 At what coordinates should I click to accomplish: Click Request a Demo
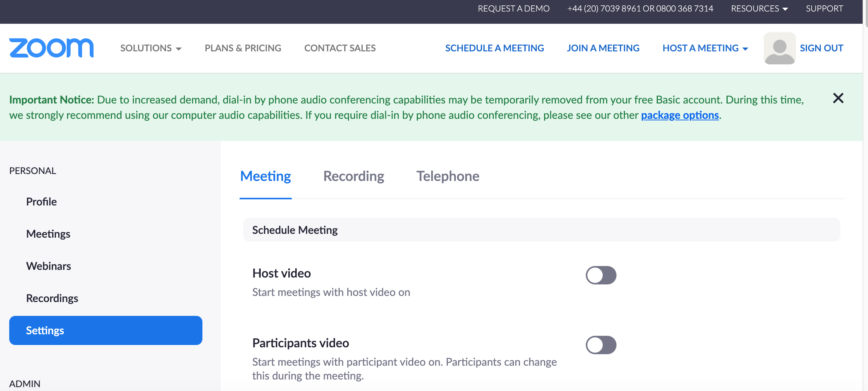click(513, 8)
